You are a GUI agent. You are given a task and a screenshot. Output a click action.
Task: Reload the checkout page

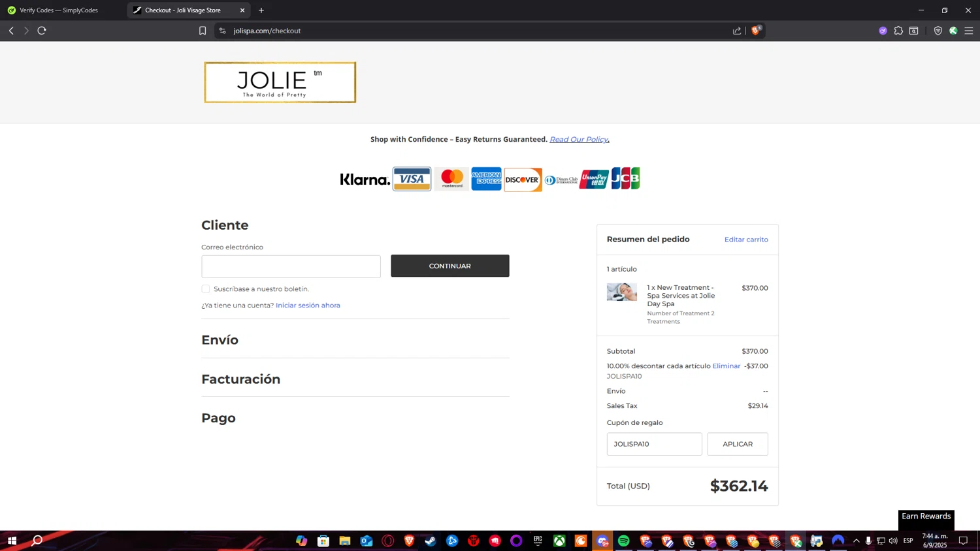[42, 31]
